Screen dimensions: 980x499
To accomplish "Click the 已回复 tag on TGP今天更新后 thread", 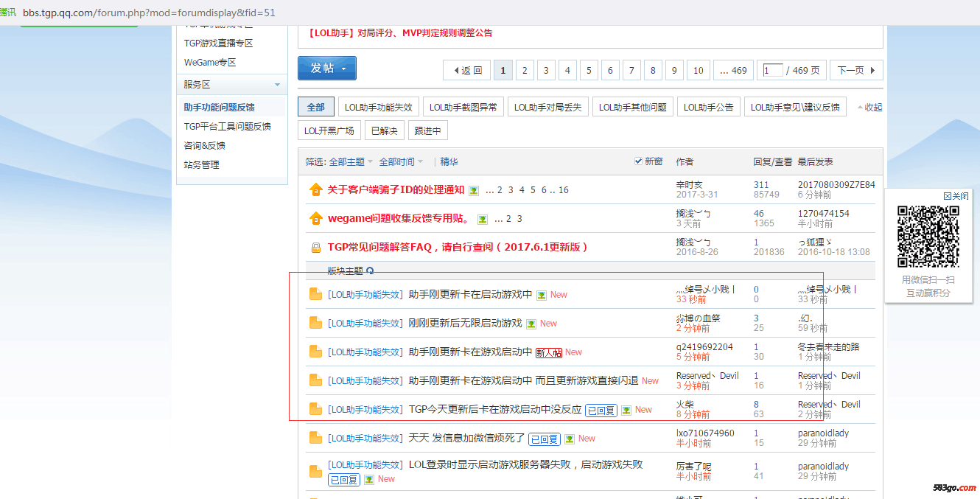I will tap(601, 411).
